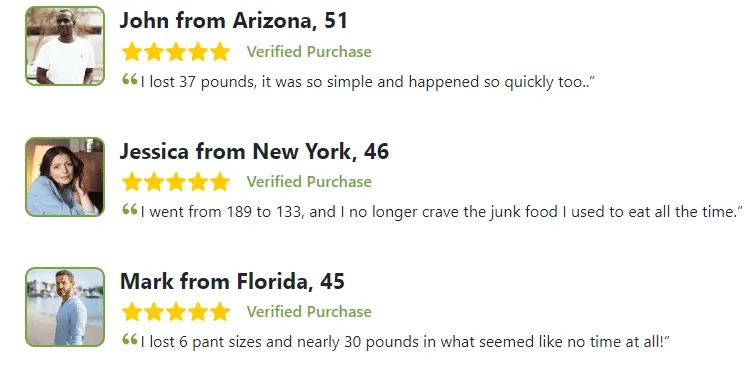This screenshot has height=366, width=753.
Task: Click Verified Purchase label under Mark
Action: [x=309, y=312]
